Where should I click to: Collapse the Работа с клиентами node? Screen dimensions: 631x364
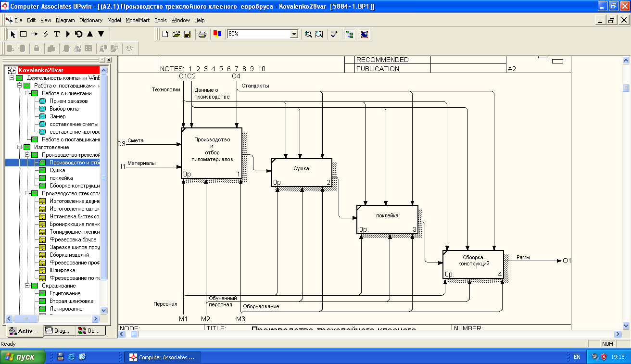pyautogui.click(x=27, y=93)
